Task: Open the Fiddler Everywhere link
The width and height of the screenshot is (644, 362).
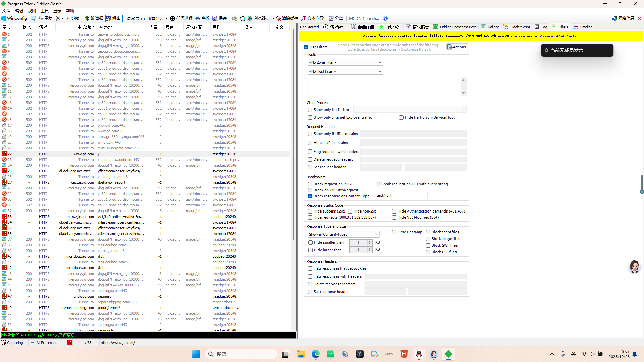Action: pos(558,35)
